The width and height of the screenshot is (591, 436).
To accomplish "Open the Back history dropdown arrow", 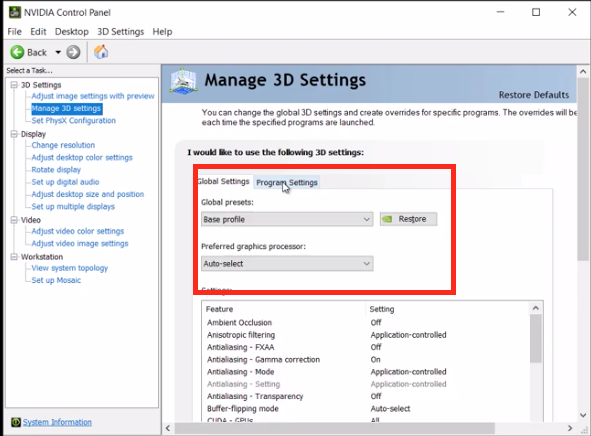I will click(x=58, y=52).
